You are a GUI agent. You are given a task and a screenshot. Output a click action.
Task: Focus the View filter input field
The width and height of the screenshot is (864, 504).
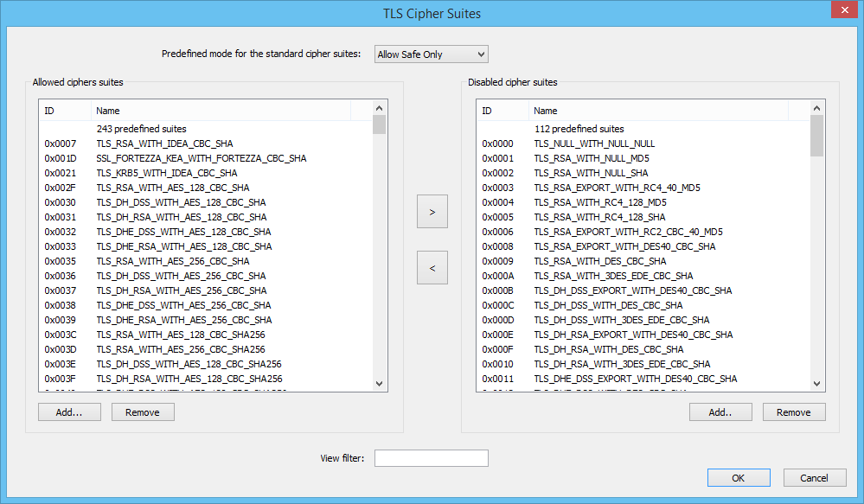431,457
